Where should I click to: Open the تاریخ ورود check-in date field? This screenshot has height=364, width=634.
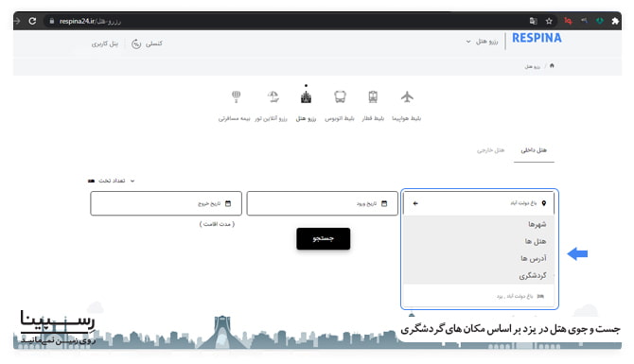pyautogui.click(x=323, y=203)
